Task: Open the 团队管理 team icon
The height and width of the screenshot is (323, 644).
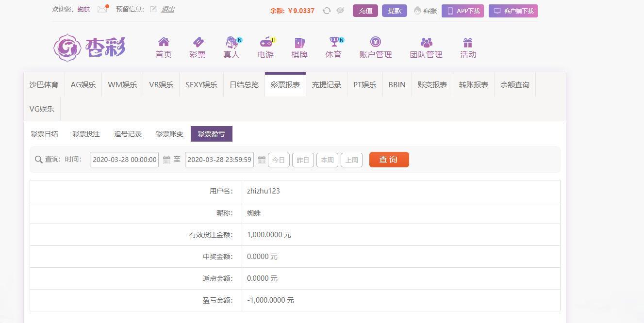Action: [x=426, y=43]
